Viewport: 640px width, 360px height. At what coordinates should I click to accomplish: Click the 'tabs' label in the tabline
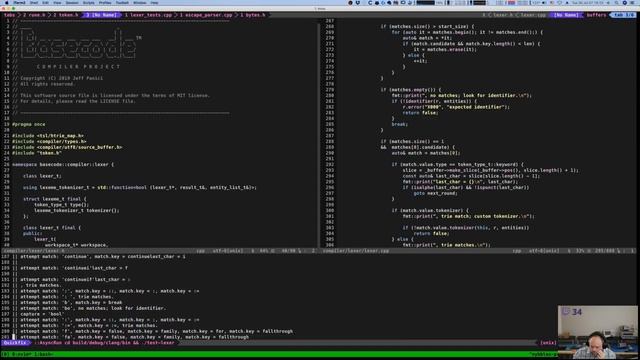point(9,15)
